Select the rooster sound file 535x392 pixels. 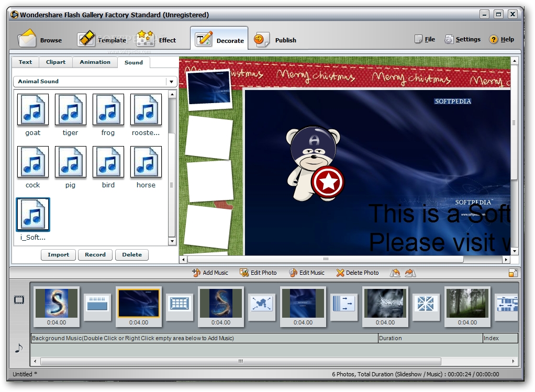tap(146, 115)
